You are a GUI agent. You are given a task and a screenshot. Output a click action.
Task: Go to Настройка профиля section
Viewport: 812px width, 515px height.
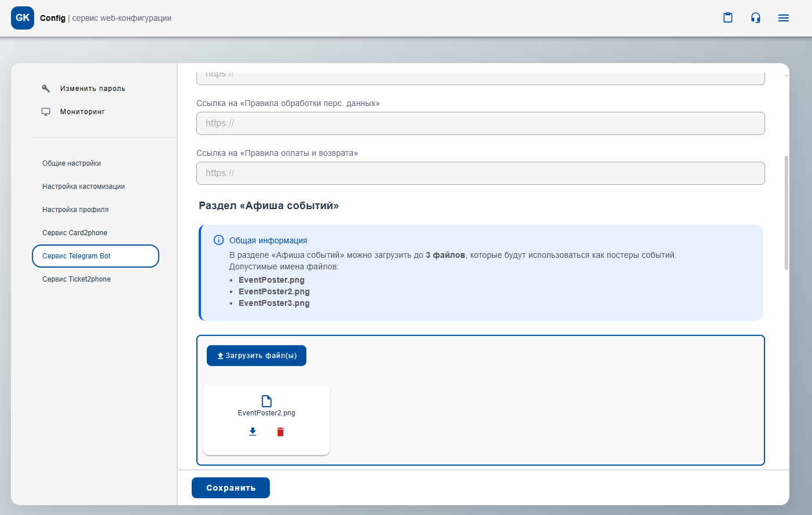pos(75,210)
